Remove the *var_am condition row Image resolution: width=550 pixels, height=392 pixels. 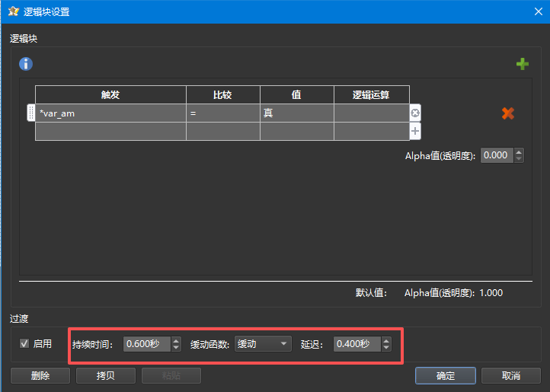(415, 113)
